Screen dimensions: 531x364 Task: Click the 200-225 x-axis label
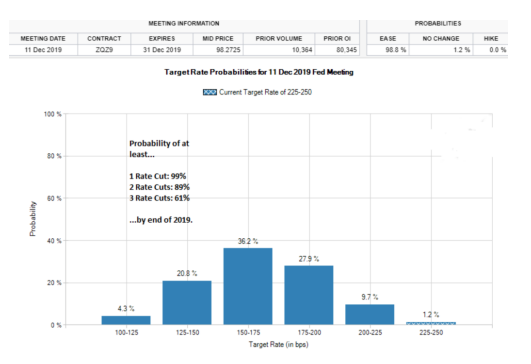[x=370, y=333]
